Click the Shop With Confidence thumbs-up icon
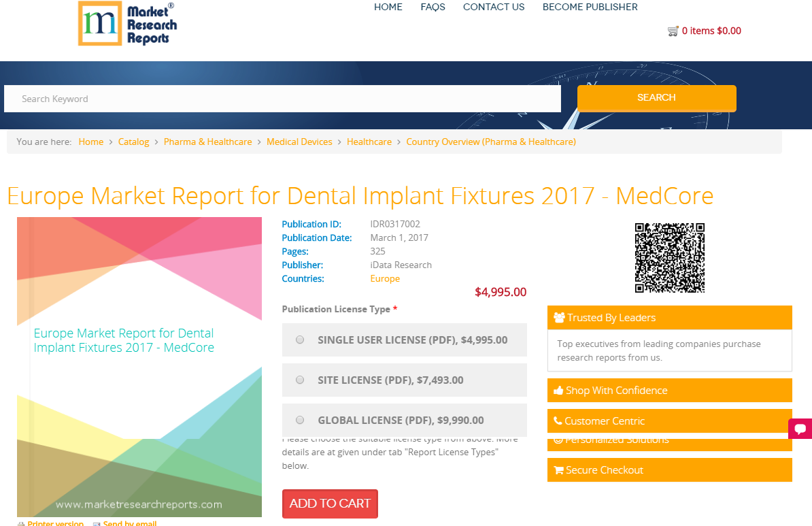 558,390
